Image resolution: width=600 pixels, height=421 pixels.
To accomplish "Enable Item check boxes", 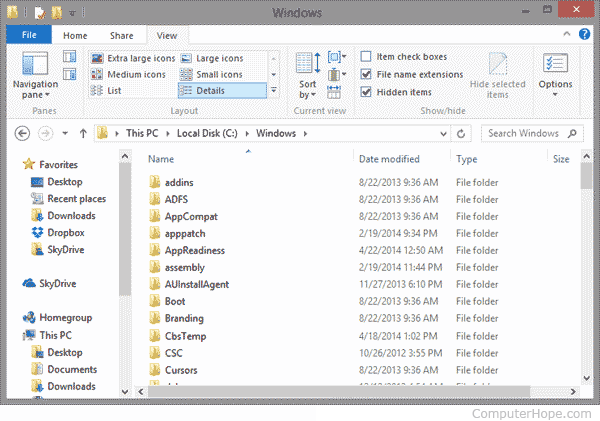I will click(366, 57).
